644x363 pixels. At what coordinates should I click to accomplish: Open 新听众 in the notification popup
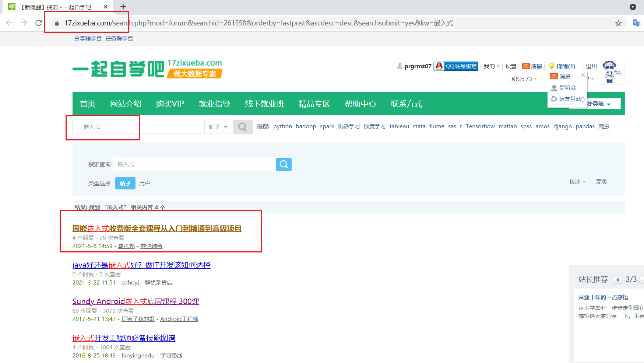[x=563, y=88]
